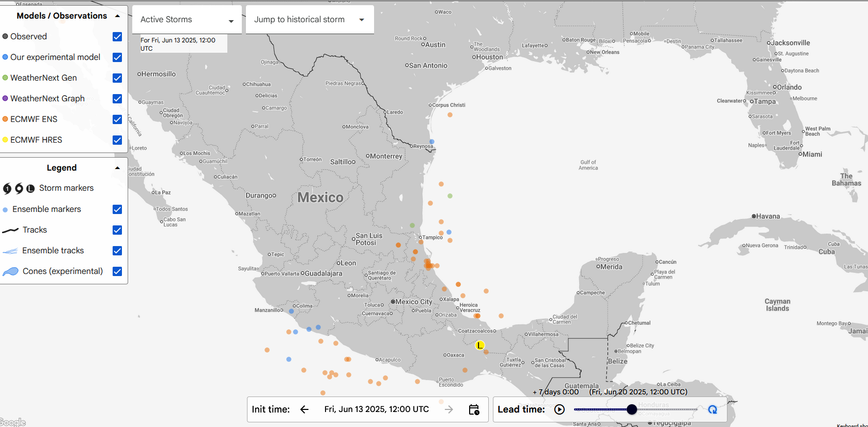Click the Merida city label

611,267
